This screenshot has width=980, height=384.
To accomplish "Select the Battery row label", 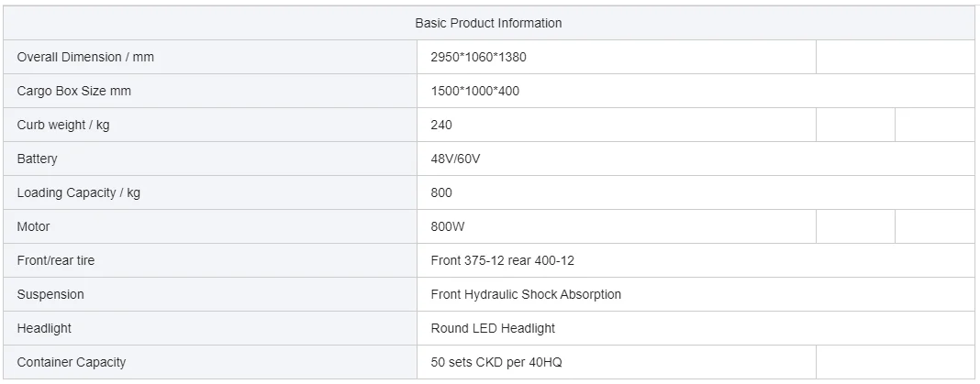I will click(37, 159).
